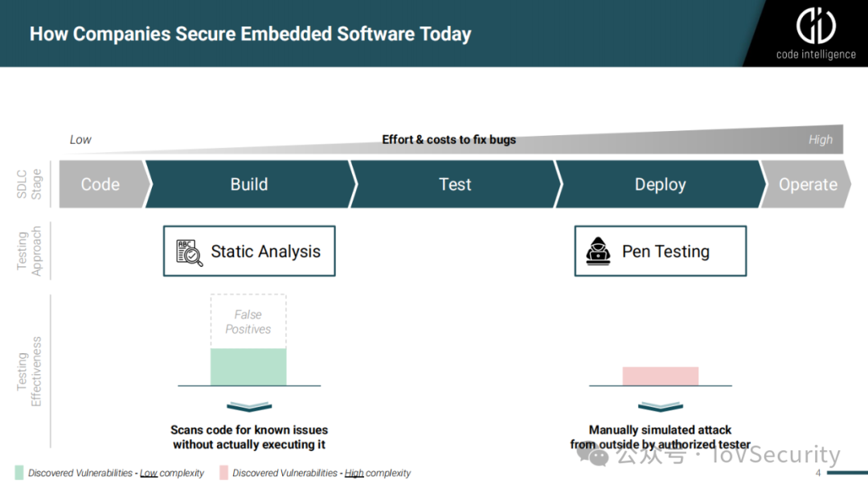Click "Discovered Vulnerabilities - High complexity" legend text

(x=321, y=473)
